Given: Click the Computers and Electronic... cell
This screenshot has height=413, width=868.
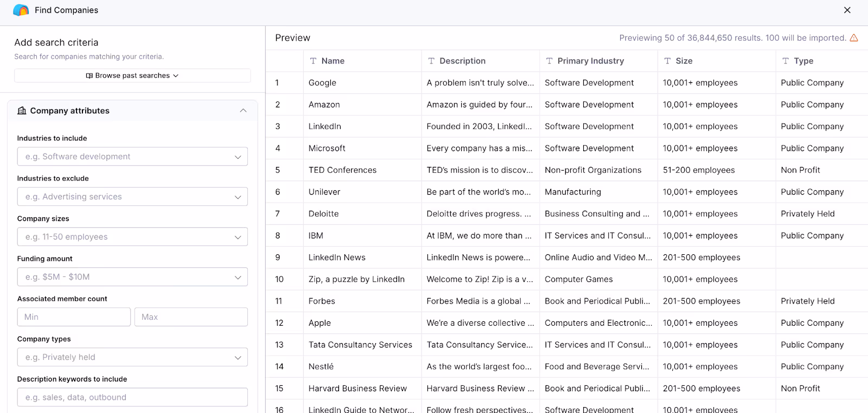Looking at the screenshot, I should 598,323.
